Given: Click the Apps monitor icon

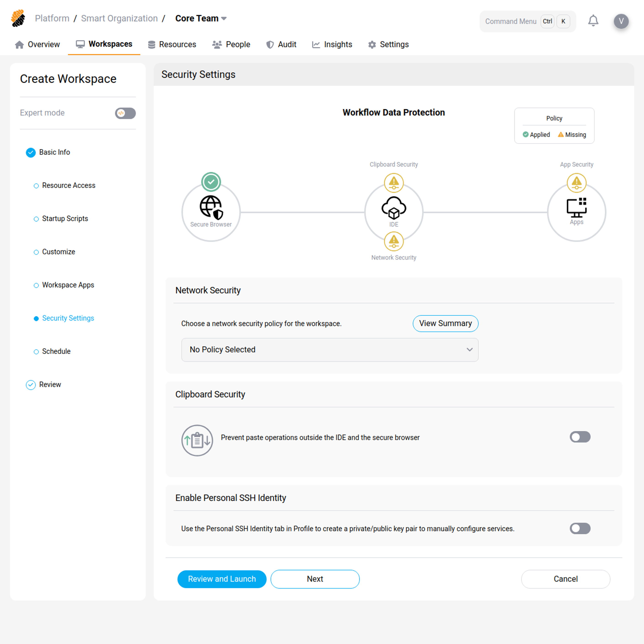Looking at the screenshot, I should [576, 207].
